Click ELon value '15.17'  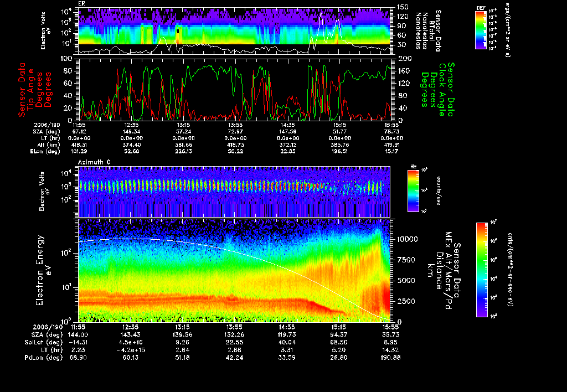point(392,151)
